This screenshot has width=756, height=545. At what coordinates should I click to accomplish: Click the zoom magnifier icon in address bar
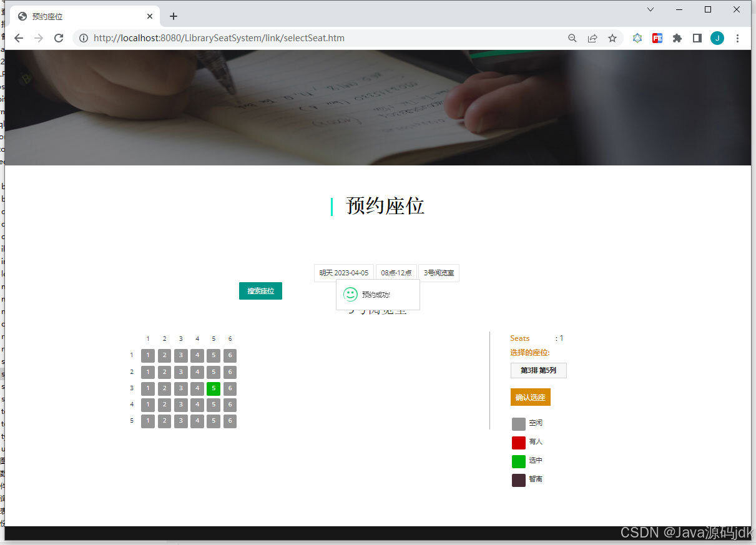tap(572, 38)
